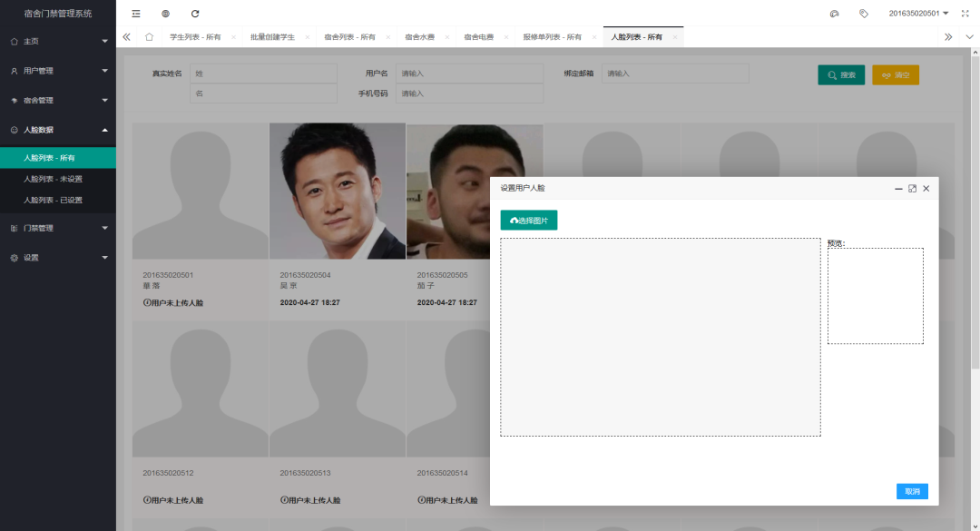Image resolution: width=980 pixels, height=531 pixels.
Task: Expand the 用户管理 sidebar menu
Action: (x=58, y=71)
